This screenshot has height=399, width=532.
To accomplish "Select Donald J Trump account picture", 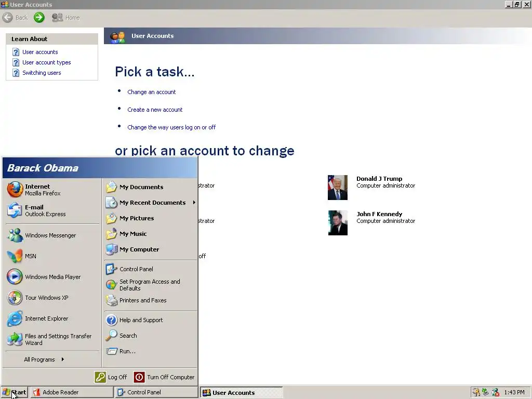I will click(338, 188).
